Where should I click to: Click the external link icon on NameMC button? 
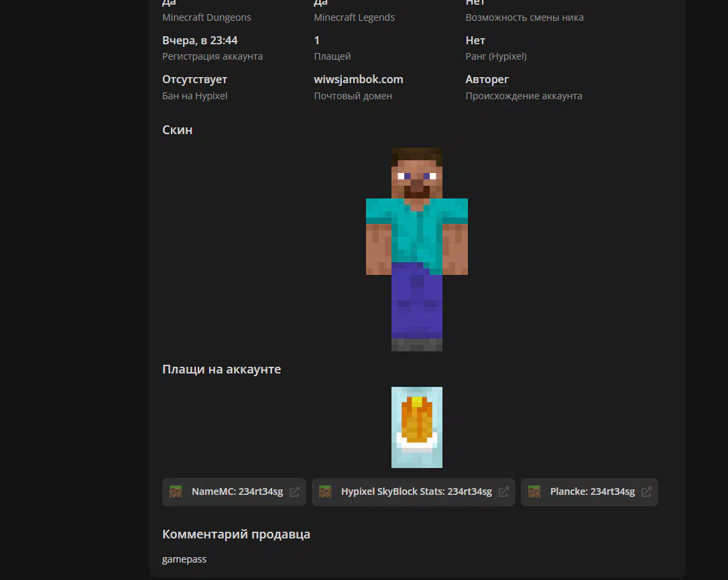point(294,491)
